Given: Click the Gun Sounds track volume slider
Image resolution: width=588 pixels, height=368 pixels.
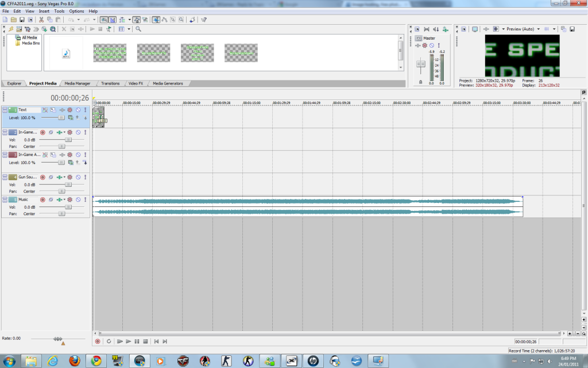Looking at the screenshot, I should pyautogui.click(x=68, y=185).
